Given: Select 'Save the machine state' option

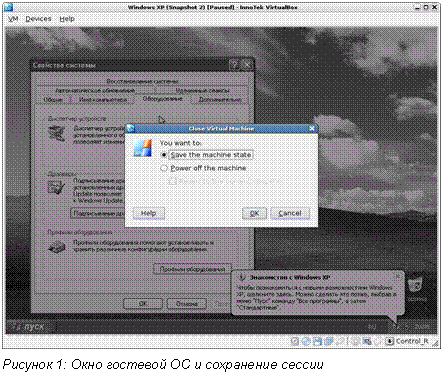Looking at the screenshot, I should point(207,155).
